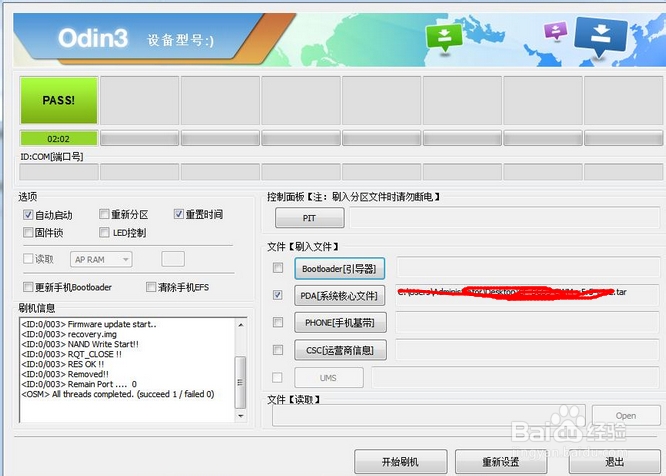This screenshot has width=666, height=476.
Task: Tick the checkbox beside Bootloader[引导器]
Action: 278,268
